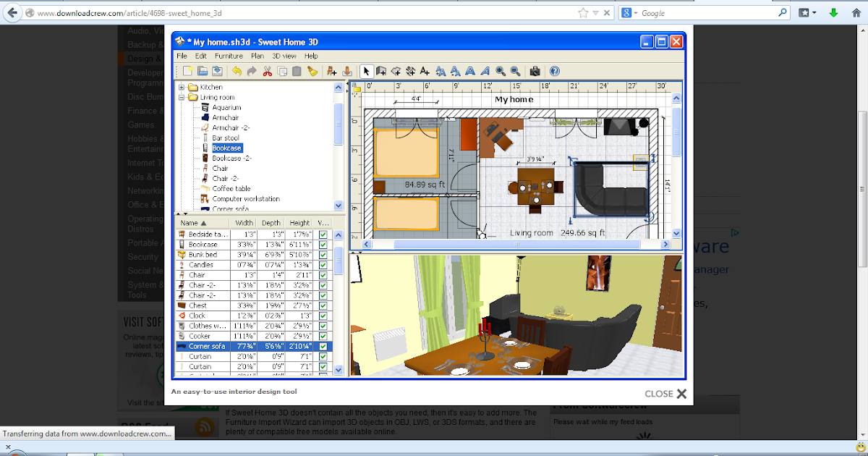The height and width of the screenshot is (456, 868).
Task: Open the 3D view menu
Action: [x=284, y=56]
